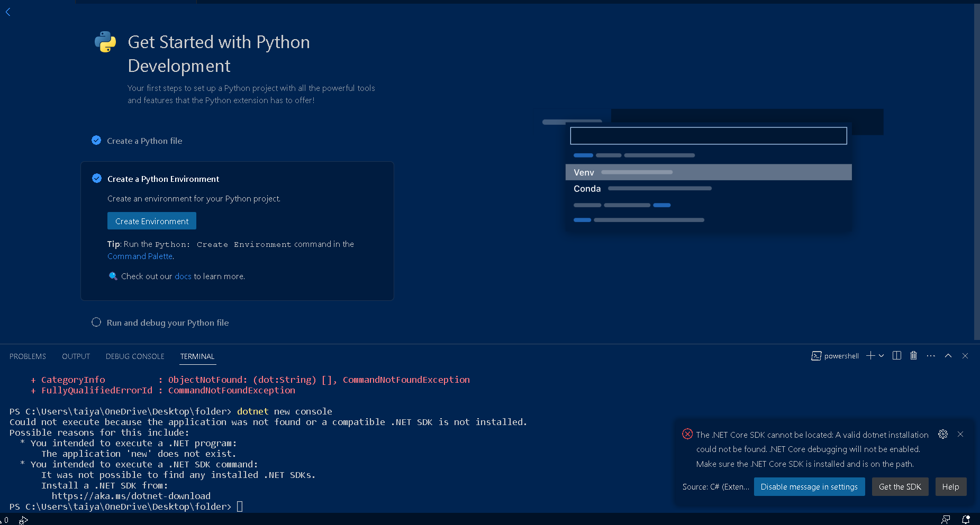Select Venv from the environment list
Viewport: 980px width, 525px height.
584,172
